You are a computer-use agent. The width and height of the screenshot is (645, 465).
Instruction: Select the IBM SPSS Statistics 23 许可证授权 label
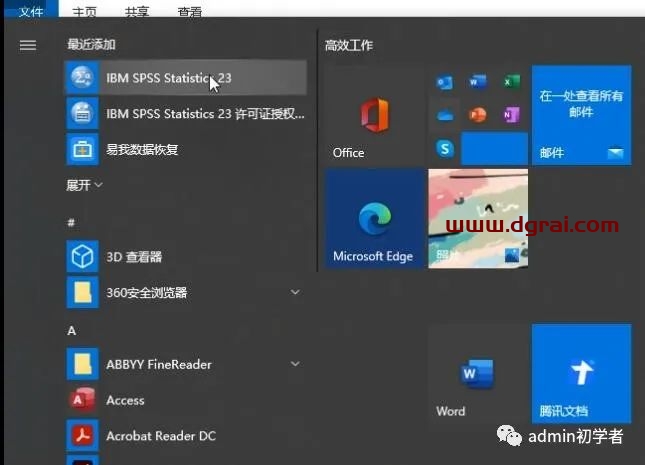click(x=205, y=114)
